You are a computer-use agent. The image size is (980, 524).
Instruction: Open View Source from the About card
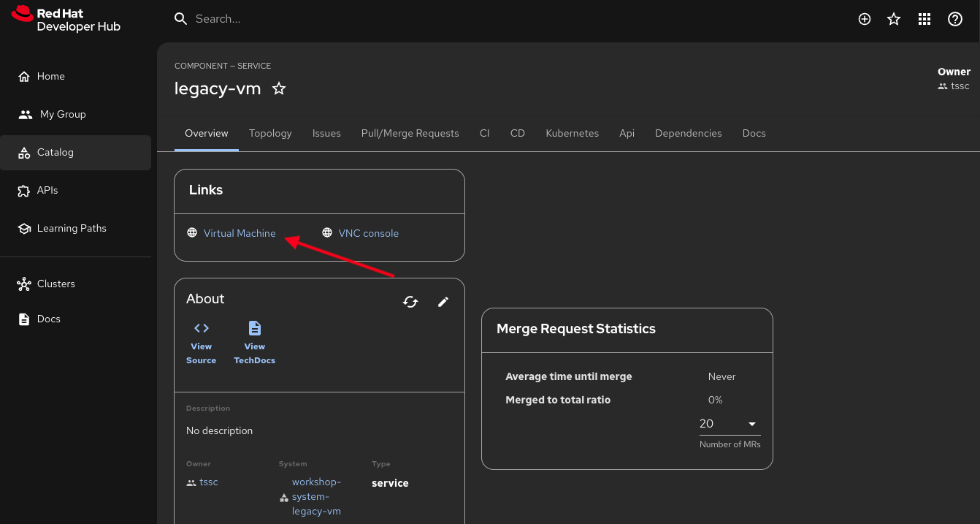click(201, 341)
